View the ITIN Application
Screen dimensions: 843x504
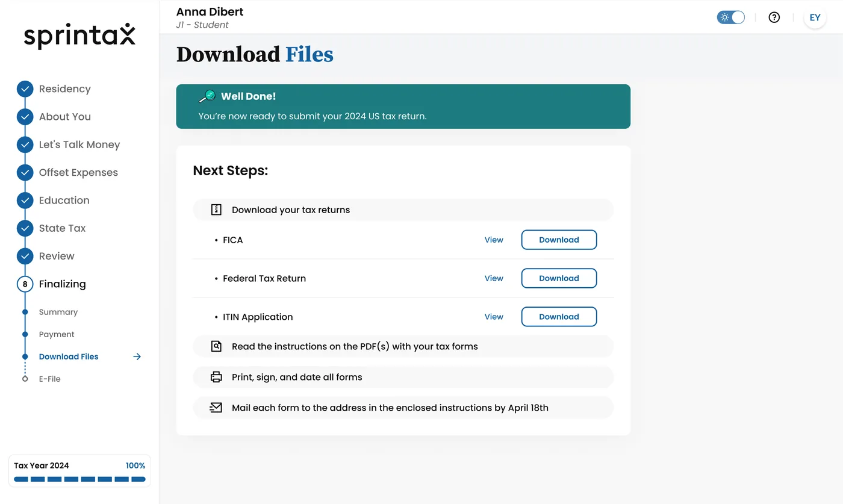(x=494, y=317)
